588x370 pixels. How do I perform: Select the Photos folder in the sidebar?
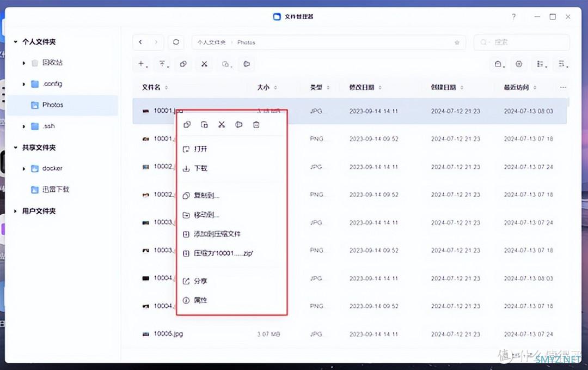(x=63, y=105)
